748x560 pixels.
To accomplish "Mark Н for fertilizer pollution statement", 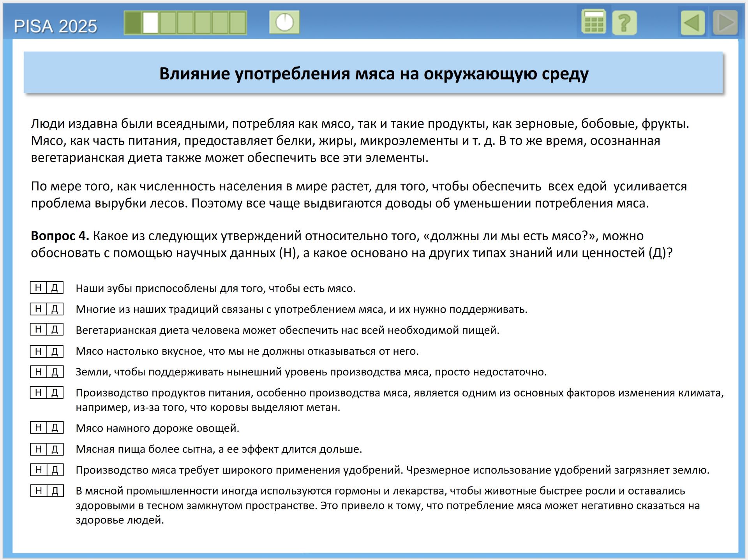I will coord(38,470).
